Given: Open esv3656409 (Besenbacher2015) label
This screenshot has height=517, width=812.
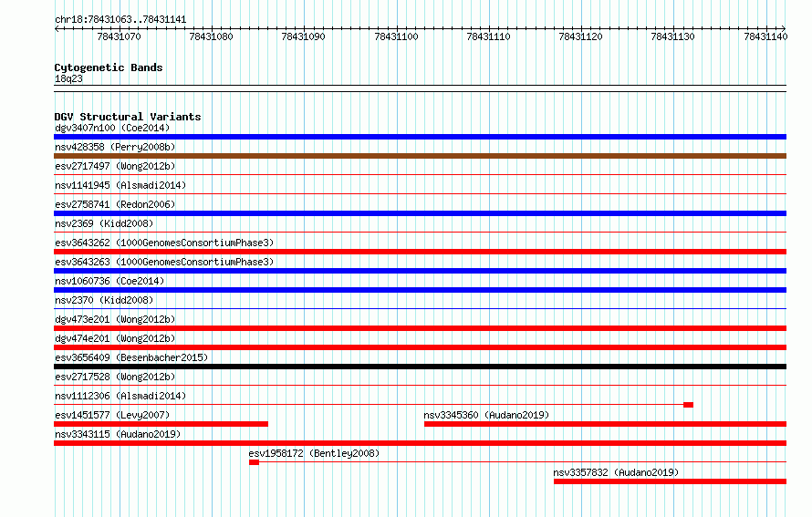Looking at the screenshot, I should click(x=131, y=357).
